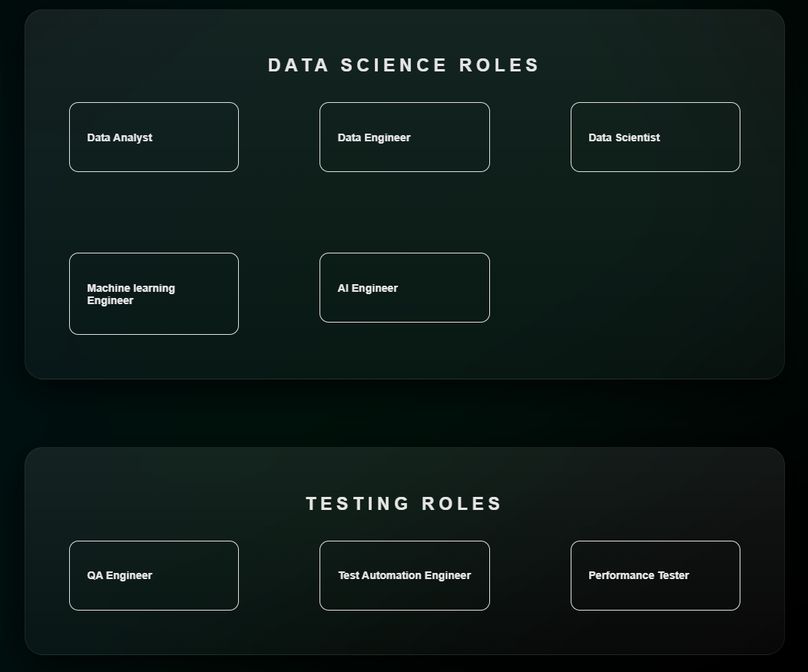Click the Testing Roles heading
Viewport: 808px width, 672px height.
pyautogui.click(x=404, y=504)
